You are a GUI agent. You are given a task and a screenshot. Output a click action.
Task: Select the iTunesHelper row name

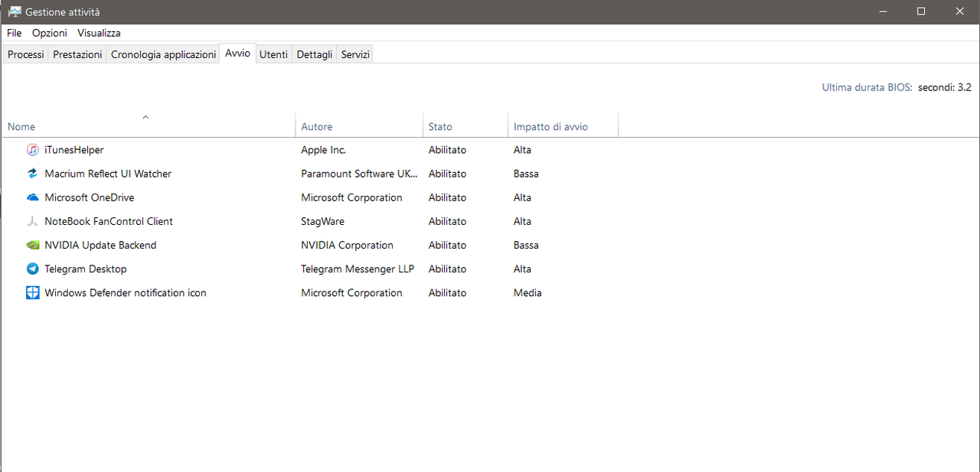(x=74, y=150)
